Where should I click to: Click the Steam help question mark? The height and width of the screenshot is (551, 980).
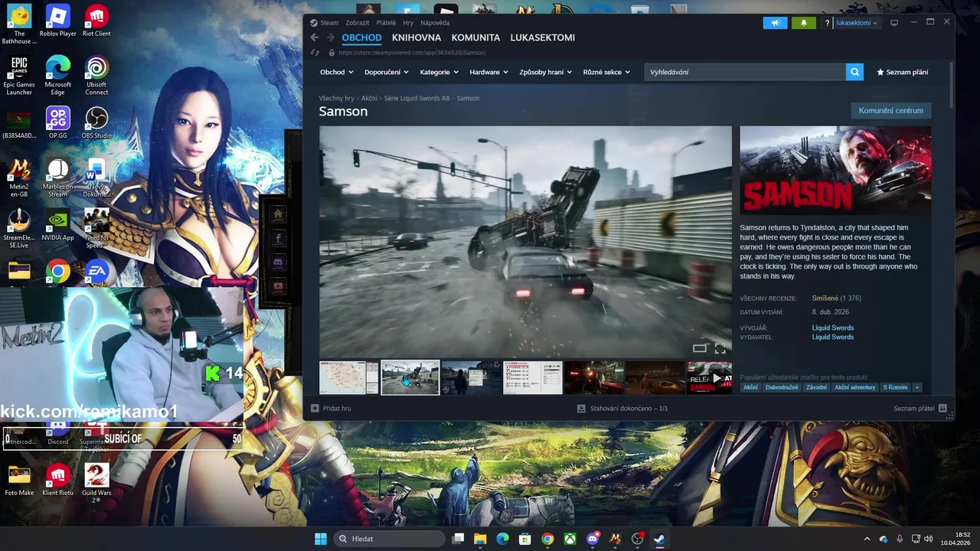click(827, 23)
